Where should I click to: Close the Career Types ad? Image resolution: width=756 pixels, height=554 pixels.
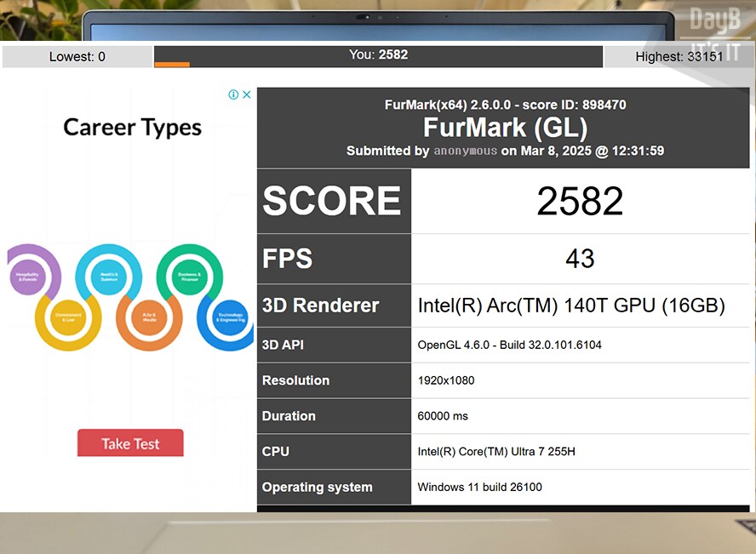tap(247, 94)
